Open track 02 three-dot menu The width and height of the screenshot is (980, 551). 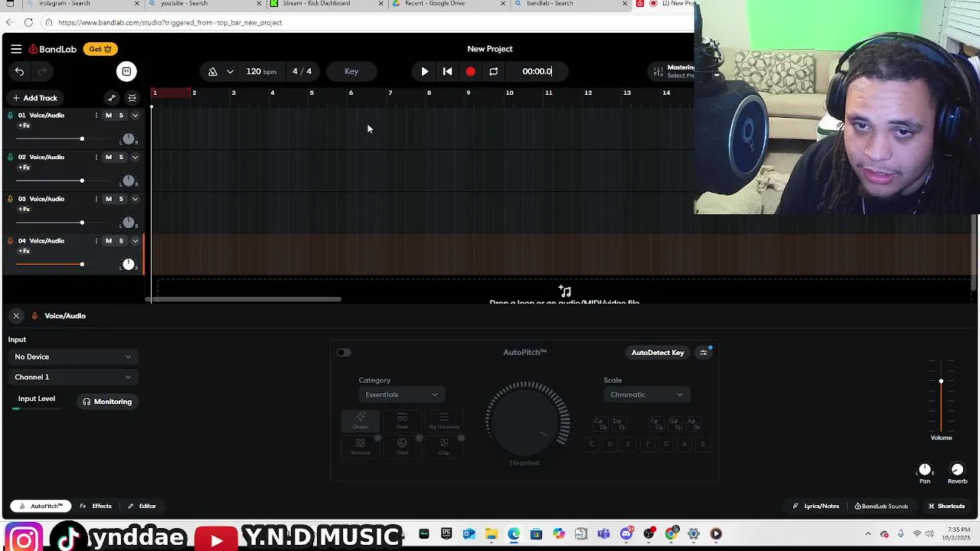pos(96,157)
